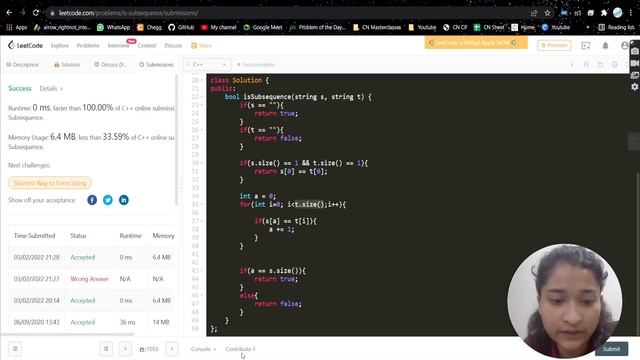Screen dimensions: 640x360
Task: Click the horizontal scrollbar under submissions table
Action: tap(67, 334)
